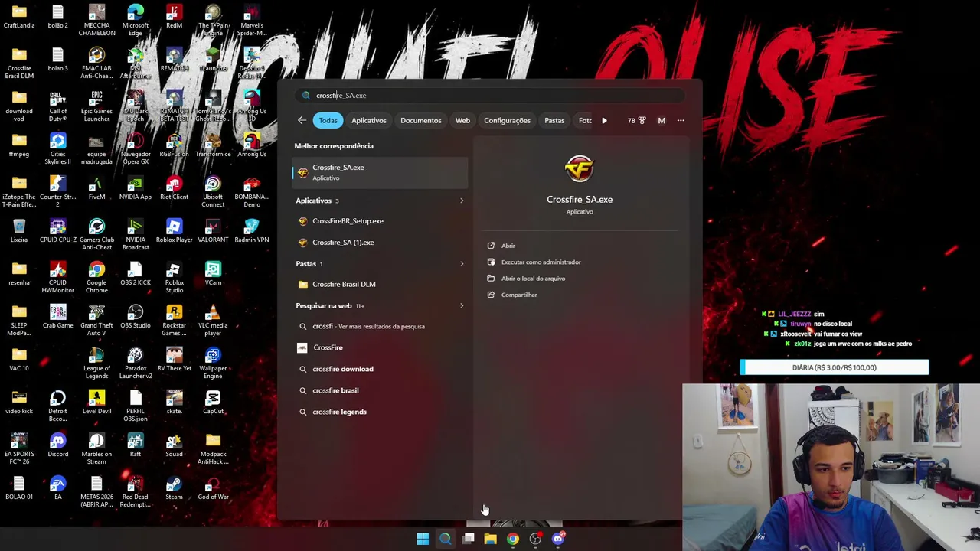980x551 pixels.
Task: Select the FiveM desktop icon
Action: tap(96, 188)
